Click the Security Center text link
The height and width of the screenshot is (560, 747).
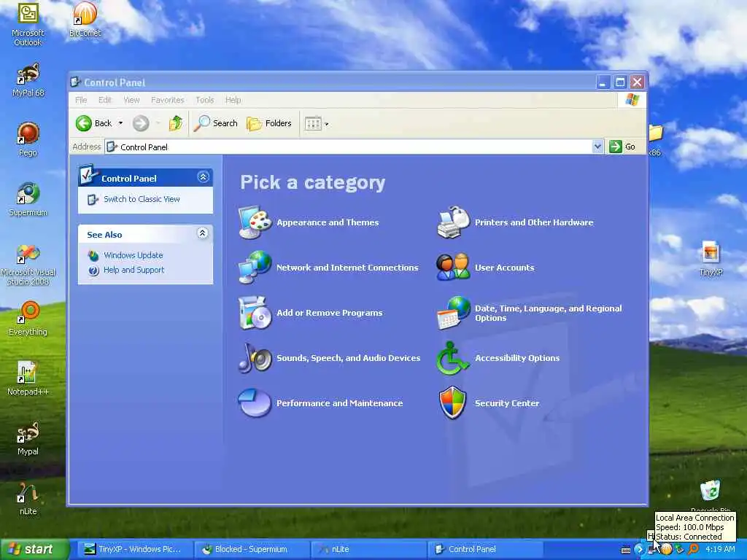[507, 403]
